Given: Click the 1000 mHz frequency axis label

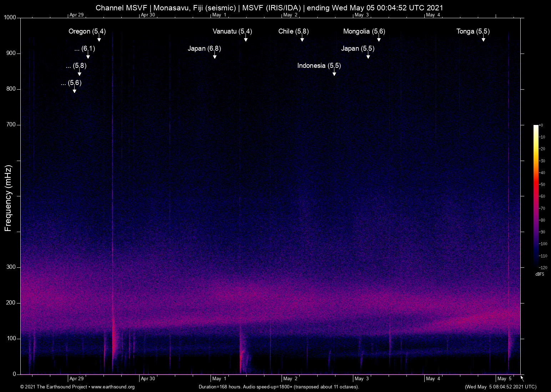Looking at the screenshot, I should click(10, 17).
